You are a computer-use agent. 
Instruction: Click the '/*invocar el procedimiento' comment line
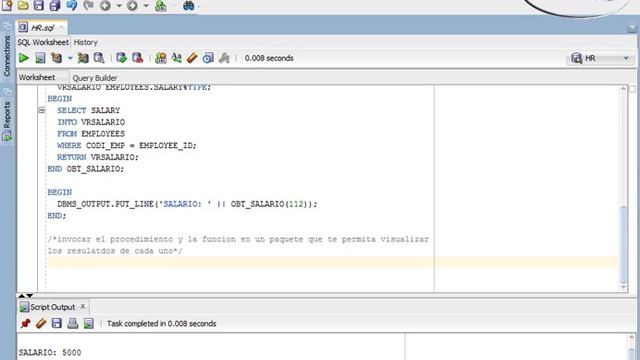point(238,239)
